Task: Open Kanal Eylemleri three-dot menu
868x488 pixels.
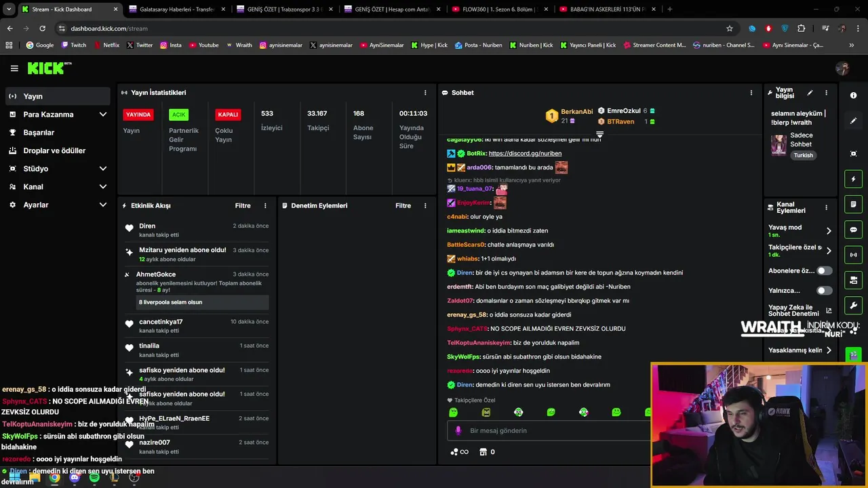Action: [826, 207]
